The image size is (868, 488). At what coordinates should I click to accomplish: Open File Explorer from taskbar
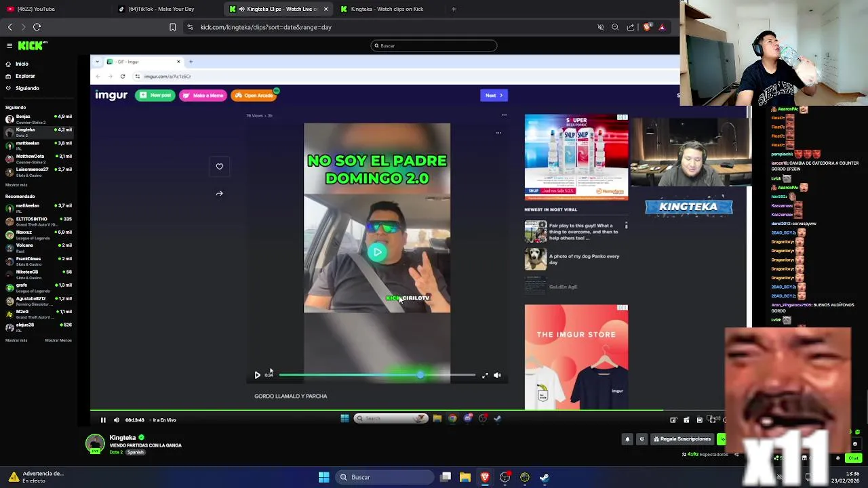point(465,477)
